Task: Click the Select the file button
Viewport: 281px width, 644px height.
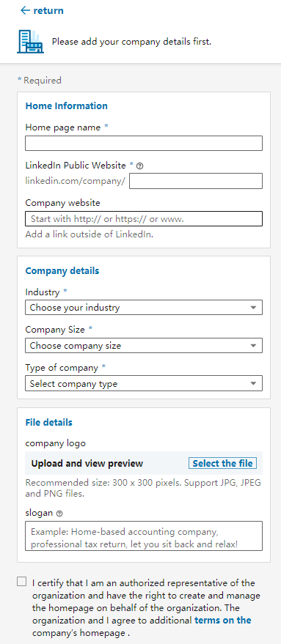Action: coord(222,463)
